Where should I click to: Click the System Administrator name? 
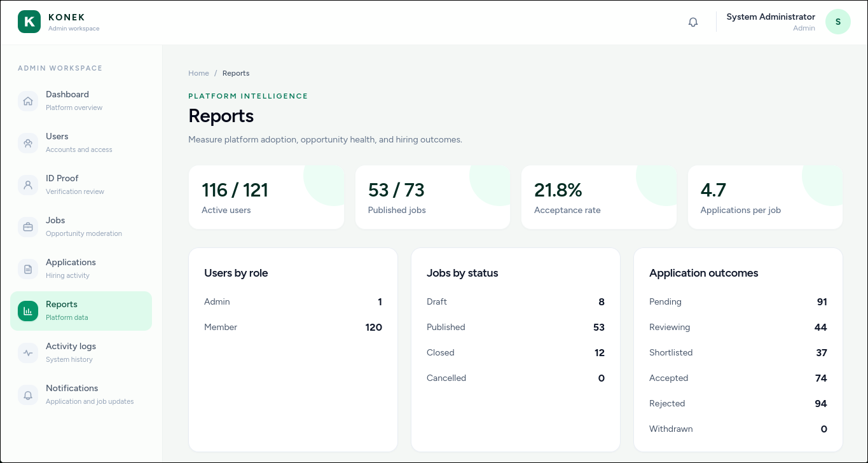coord(771,17)
